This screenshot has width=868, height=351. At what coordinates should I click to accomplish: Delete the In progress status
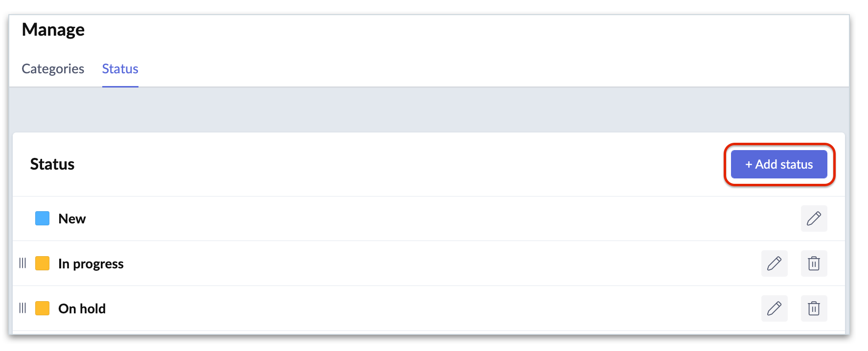click(814, 263)
